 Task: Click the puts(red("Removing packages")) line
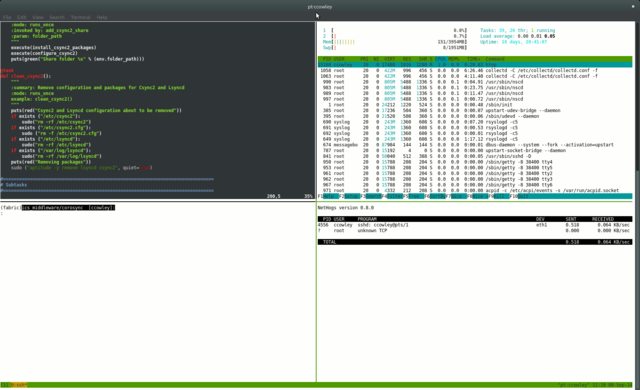pos(51,162)
